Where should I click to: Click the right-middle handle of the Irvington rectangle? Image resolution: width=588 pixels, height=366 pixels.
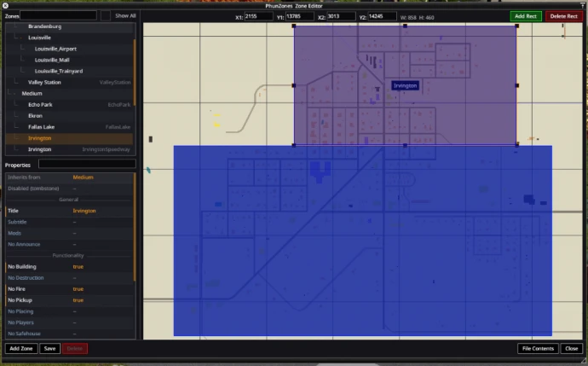click(516, 85)
